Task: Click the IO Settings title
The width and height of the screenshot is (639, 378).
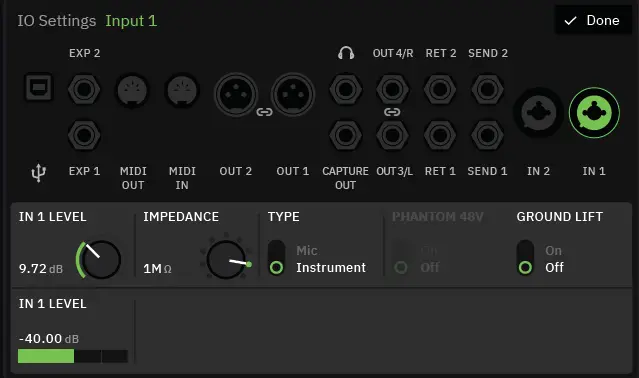Action: 57,21
